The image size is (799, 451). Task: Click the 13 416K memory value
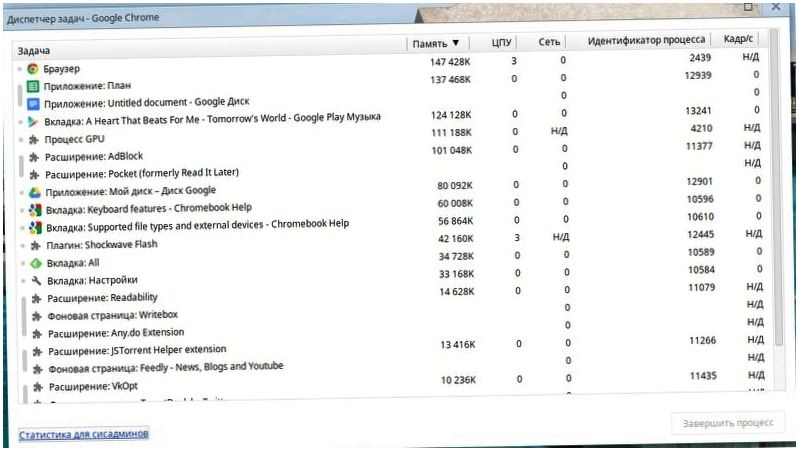(x=458, y=345)
